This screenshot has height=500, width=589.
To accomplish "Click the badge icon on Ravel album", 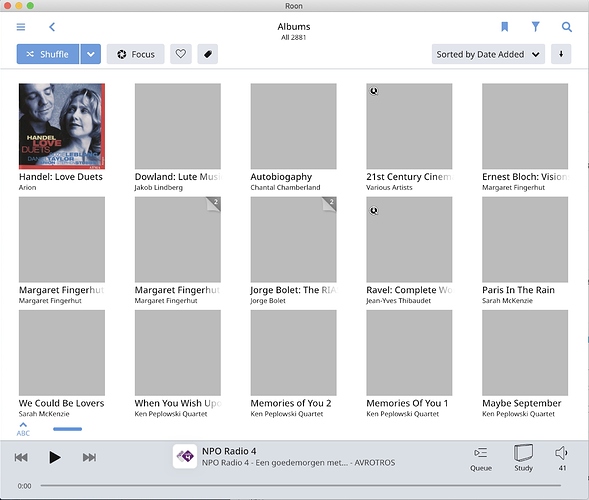I will (374, 211).
